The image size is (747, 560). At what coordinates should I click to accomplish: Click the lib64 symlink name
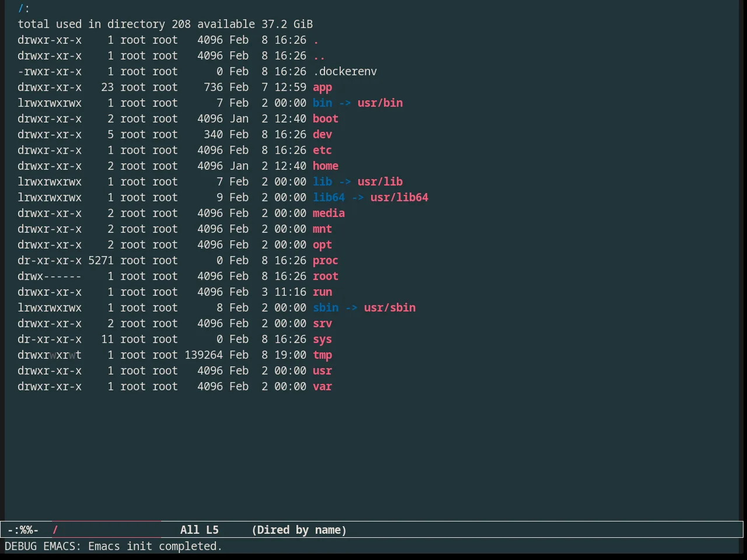(x=329, y=198)
